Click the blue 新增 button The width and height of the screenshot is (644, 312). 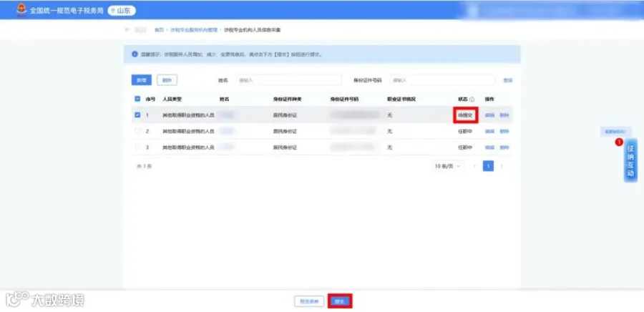(x=141, y=80)
